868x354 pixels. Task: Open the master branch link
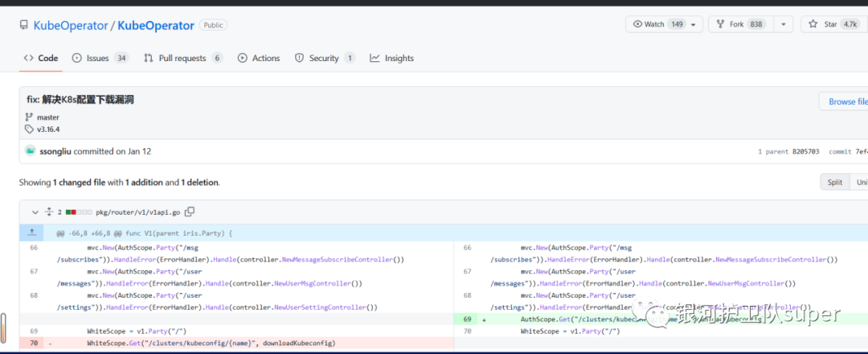(48, 117)
